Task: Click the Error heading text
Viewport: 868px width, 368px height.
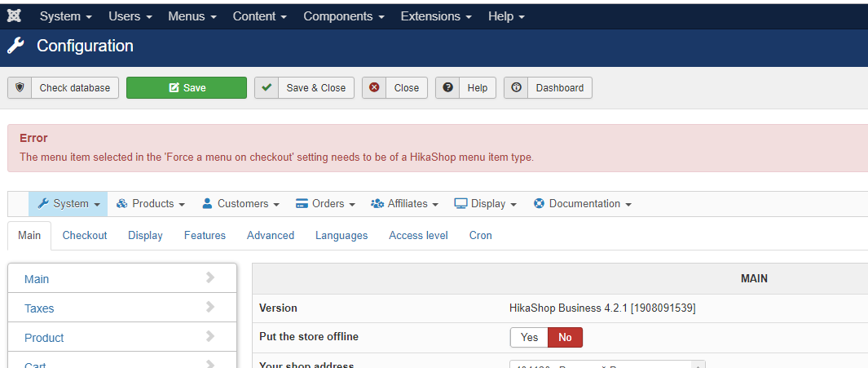Action: coord(33,138)
